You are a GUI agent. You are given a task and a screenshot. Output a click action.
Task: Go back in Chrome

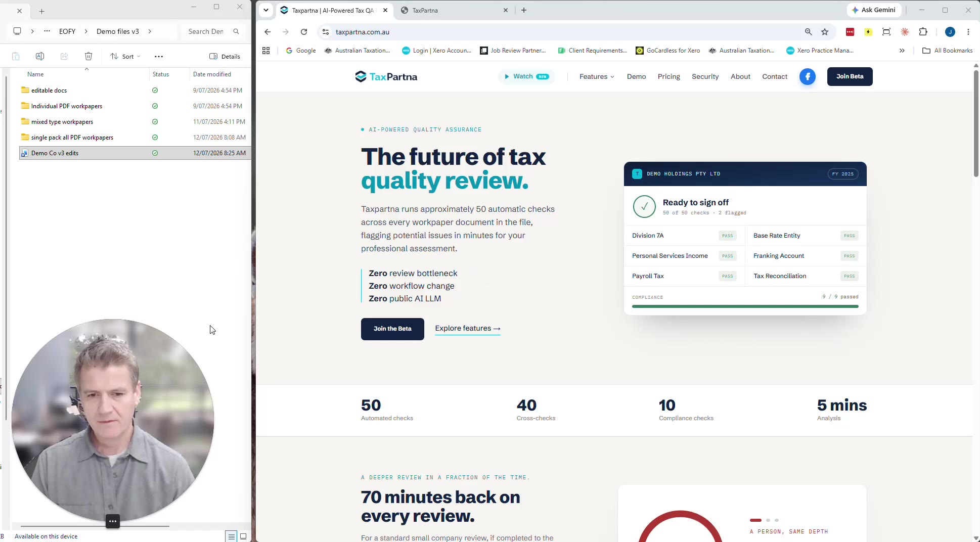pyautogui.click(x=268, y=32)
